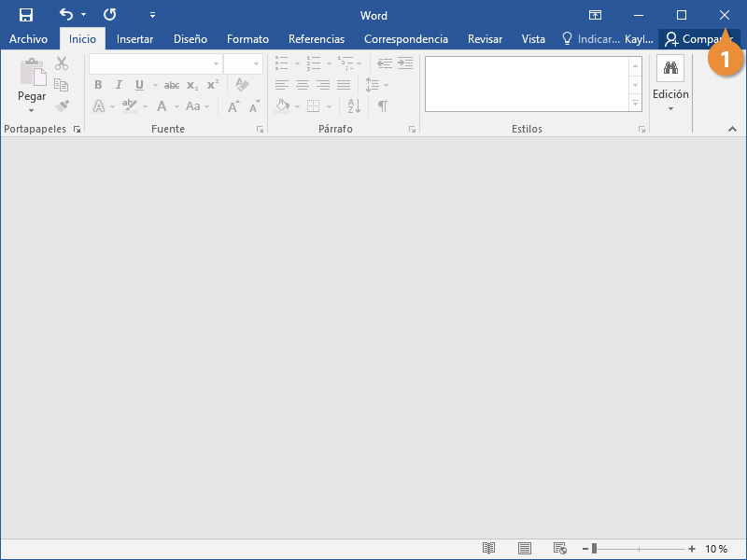Open Read Mode view in status bar
This screenshot has width=747, height=560.
point(488,549)
